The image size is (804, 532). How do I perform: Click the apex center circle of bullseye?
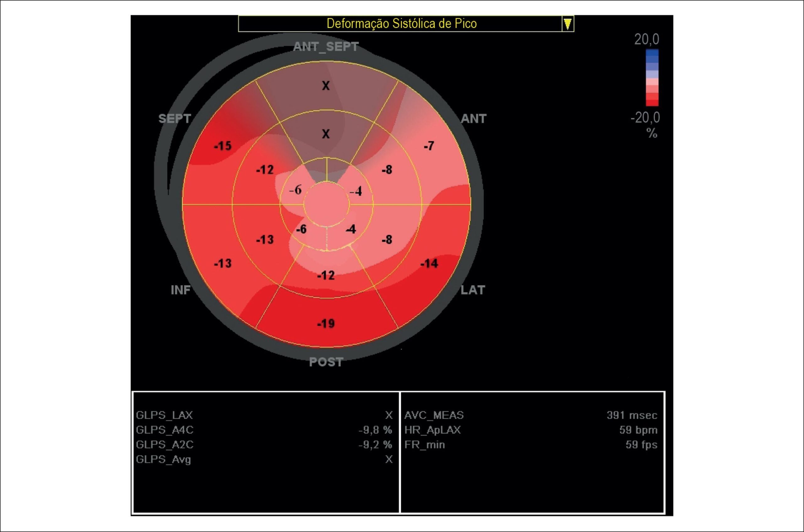[x=326, y=204]
